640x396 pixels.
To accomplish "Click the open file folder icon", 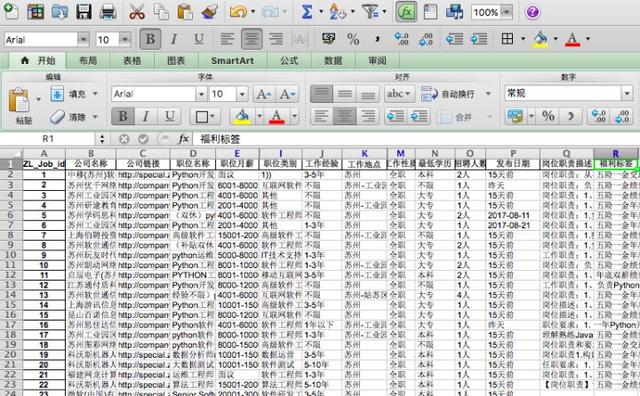I will (x=60, y=11).
